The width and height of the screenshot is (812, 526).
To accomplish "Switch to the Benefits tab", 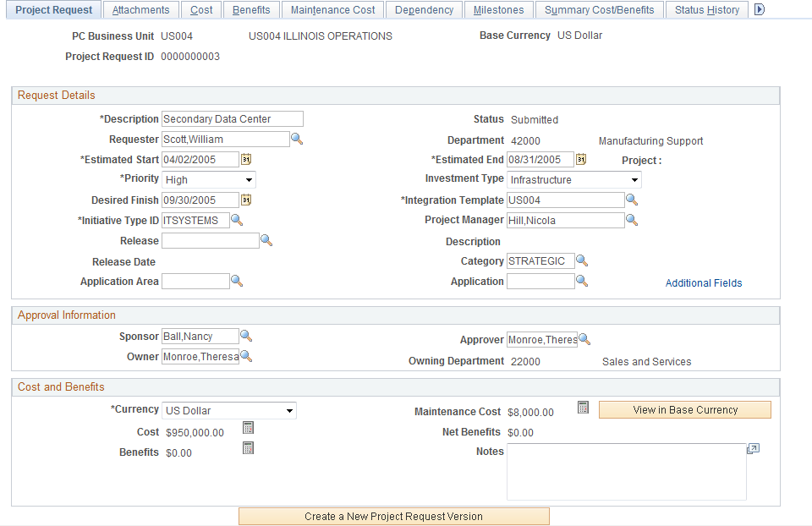I will (251, 10).
